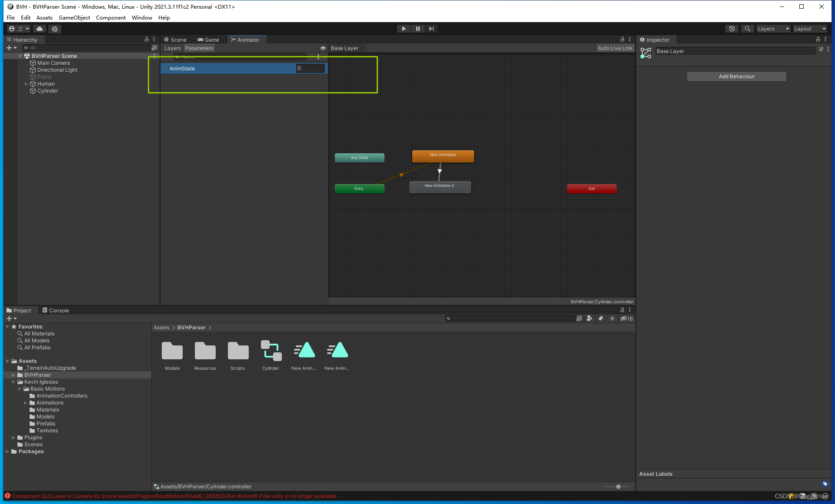Viewport: 835px width, 504px height.
Task: Click the Hierarchy search field
Action: 86,48
